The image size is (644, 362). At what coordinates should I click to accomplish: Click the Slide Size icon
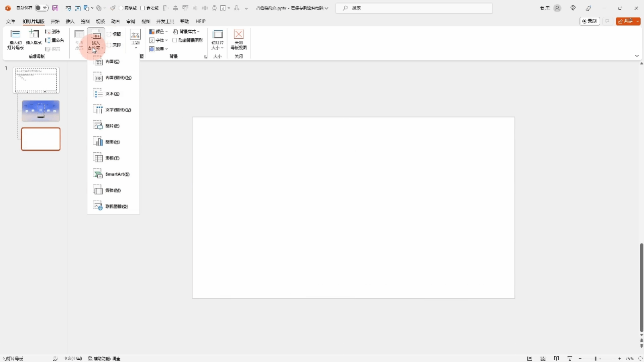[217, 40]
